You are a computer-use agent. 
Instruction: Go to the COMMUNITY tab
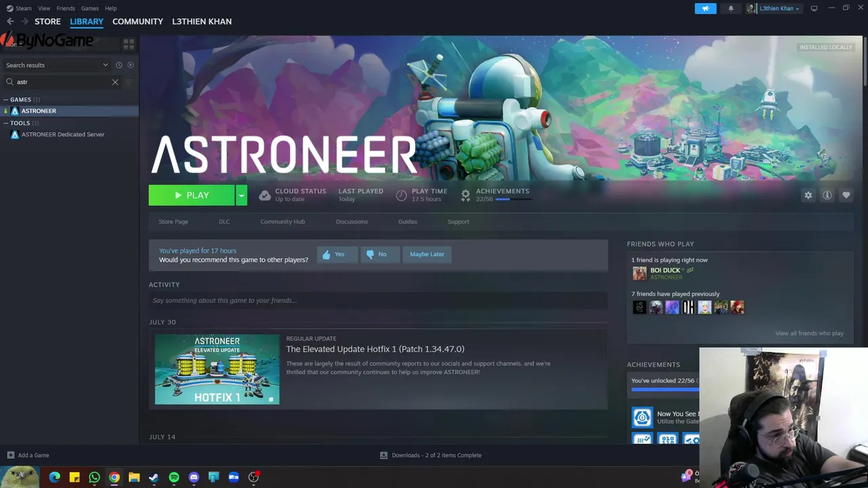coord(138,22)
